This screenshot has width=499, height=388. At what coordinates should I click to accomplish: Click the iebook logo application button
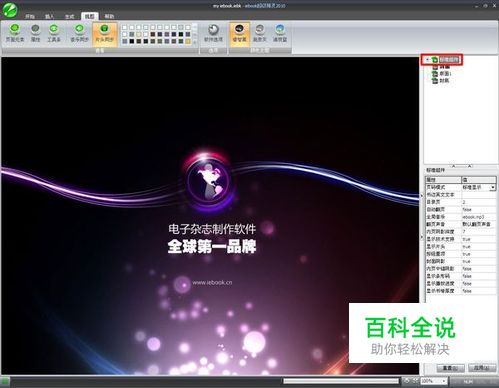click(x=10, y=10)
